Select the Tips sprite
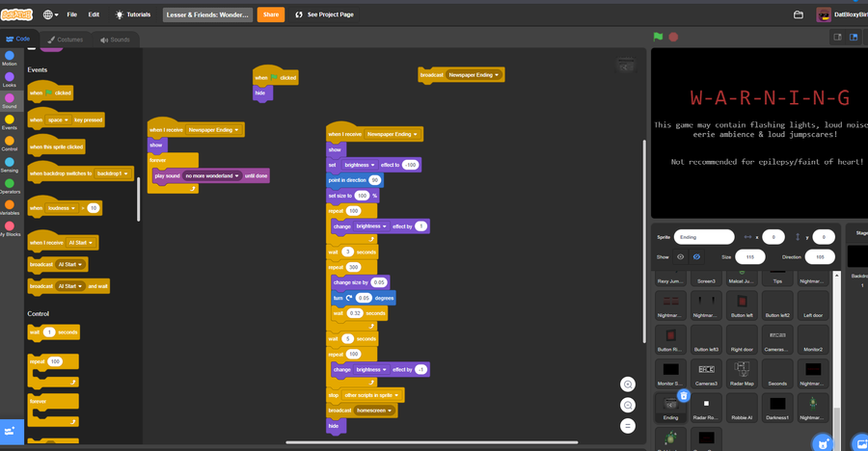 coord(777,279)
